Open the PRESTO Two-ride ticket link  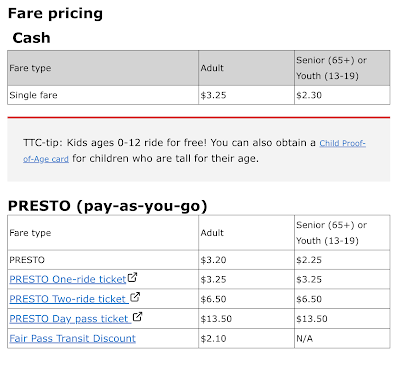tap(69, 299)
